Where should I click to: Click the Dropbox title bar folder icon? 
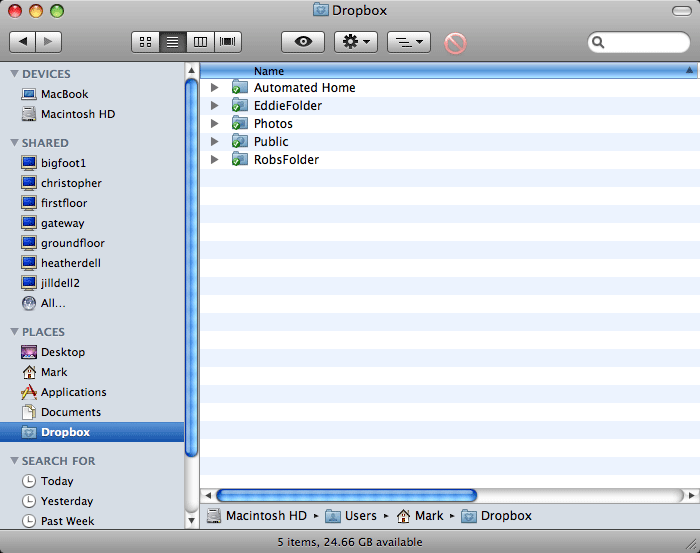[321, 10]
